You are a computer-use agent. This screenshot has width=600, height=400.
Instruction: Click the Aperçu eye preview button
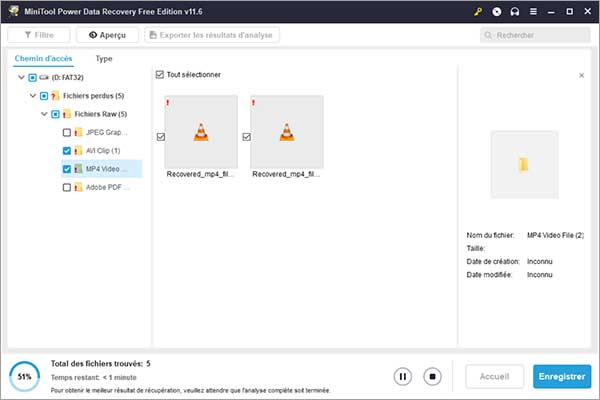[x=107, y=35]
